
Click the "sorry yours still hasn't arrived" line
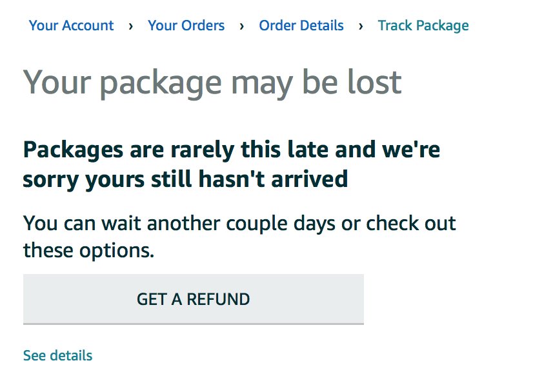185,178
